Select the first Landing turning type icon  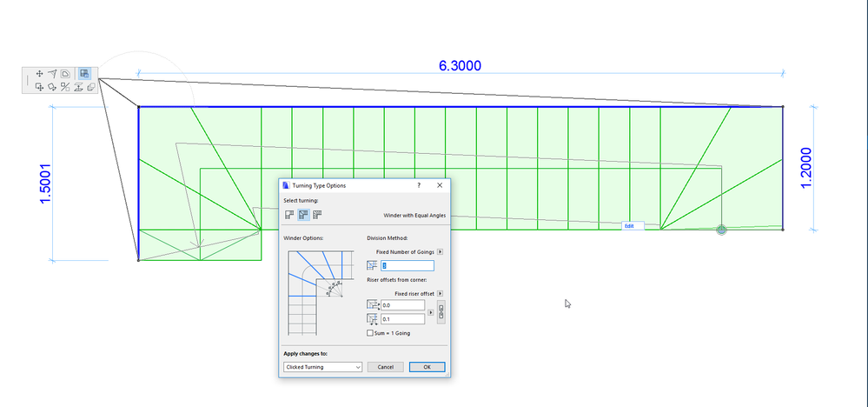289,215
